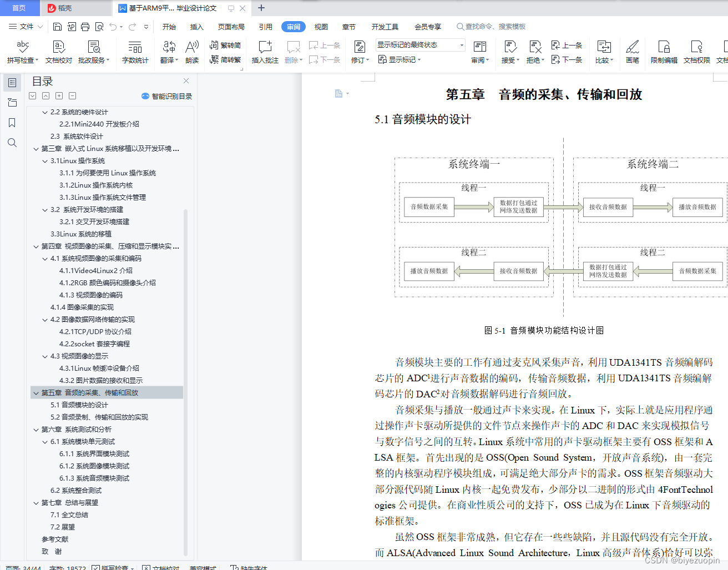The image size is (728, 570).
Task: Switch to 页面布局 ribbon tab
Action: coord(231,27)
